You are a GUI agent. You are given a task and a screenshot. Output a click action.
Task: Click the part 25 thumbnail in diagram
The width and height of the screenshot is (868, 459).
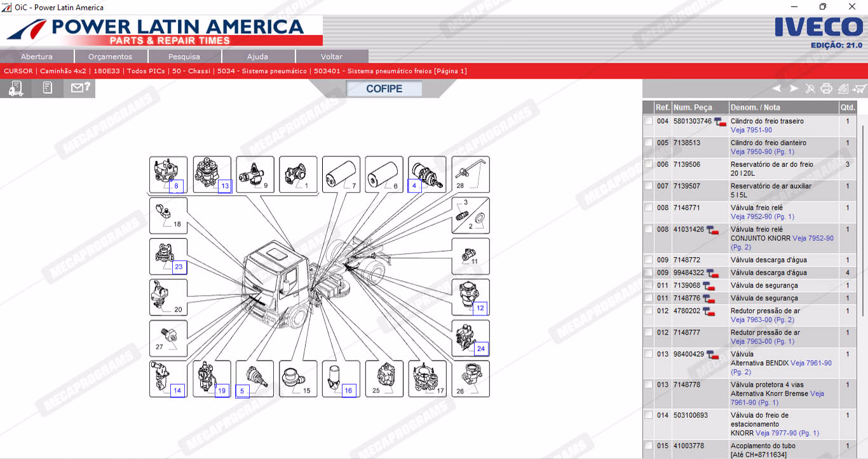[384, 379]
